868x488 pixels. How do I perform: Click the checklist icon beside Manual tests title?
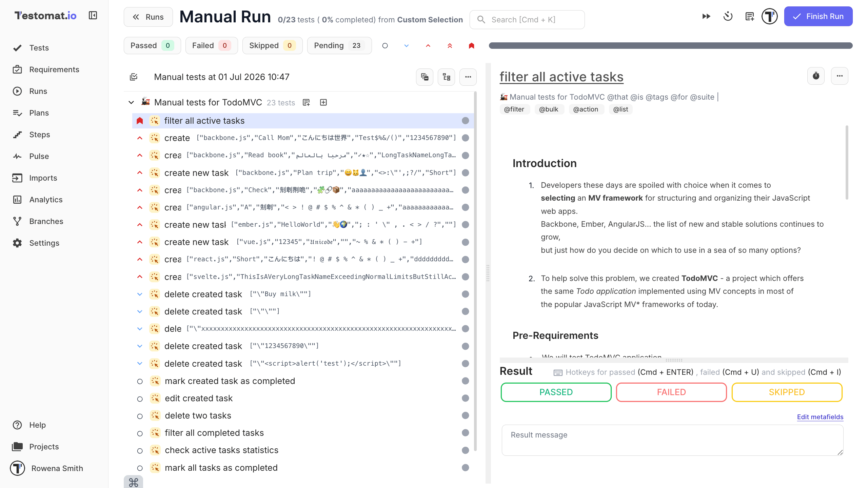tap(134, 77)
